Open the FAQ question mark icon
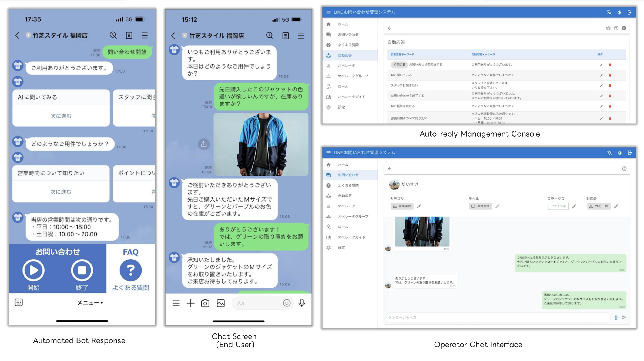This screenshot has width=644, height=361. coord(130,270)
